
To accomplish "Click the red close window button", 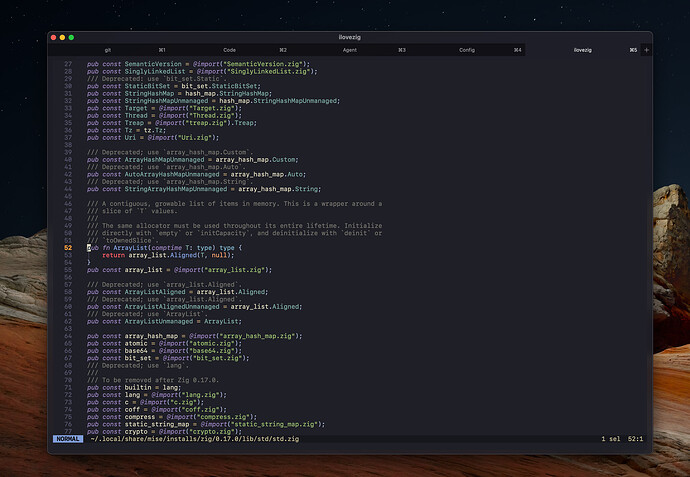I will point(53,37).
